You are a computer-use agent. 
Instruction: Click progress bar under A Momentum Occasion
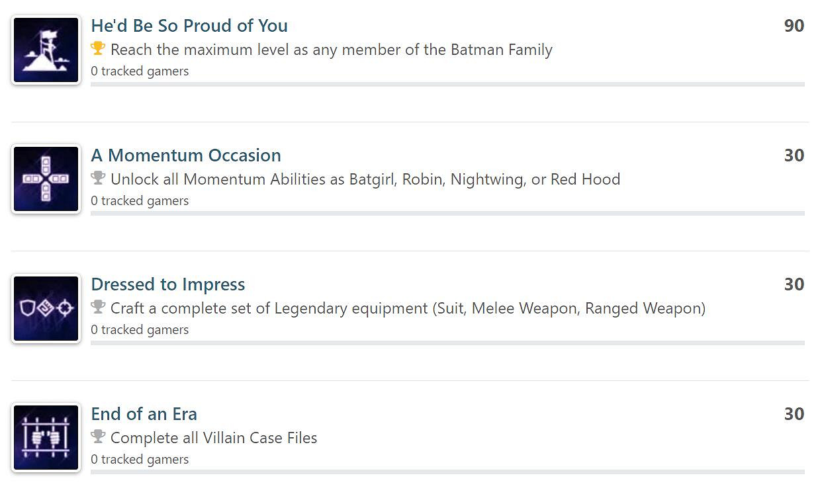447,214
